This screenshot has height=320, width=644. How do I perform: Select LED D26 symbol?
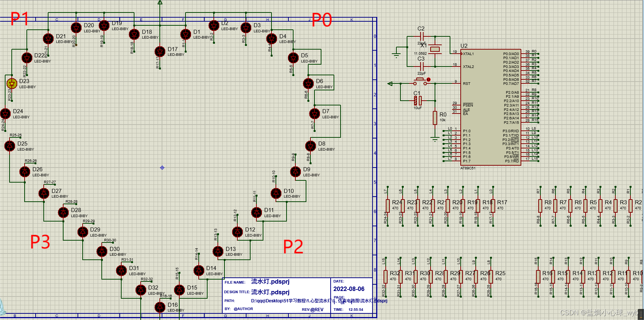point(25,172)
